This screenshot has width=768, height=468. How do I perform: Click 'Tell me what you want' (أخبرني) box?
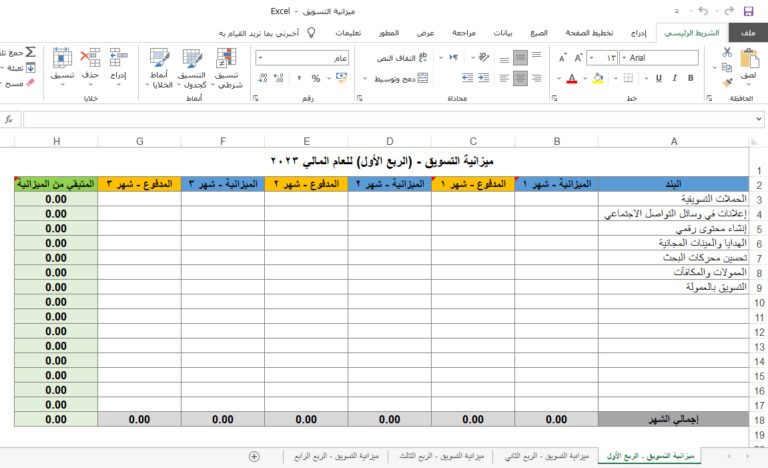[x=267, y=33]
